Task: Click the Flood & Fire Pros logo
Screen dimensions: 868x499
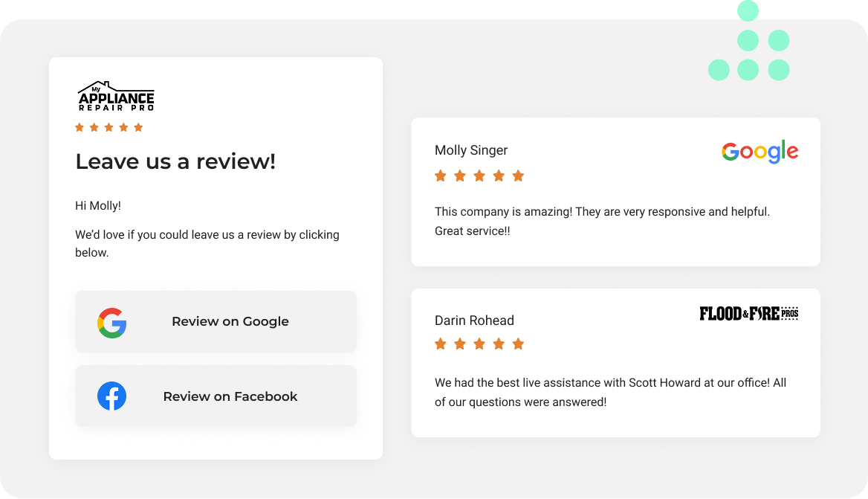Action: (x=748, y=314)
